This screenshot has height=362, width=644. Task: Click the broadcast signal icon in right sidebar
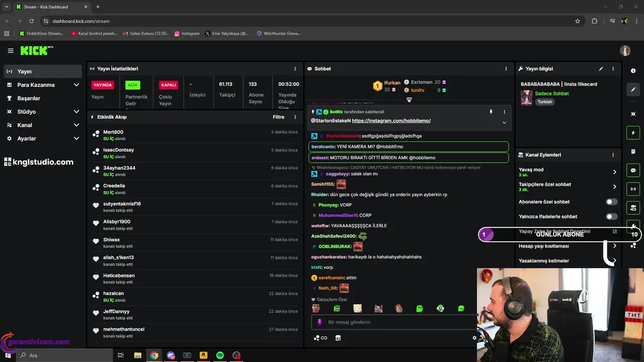click(633, 189)
